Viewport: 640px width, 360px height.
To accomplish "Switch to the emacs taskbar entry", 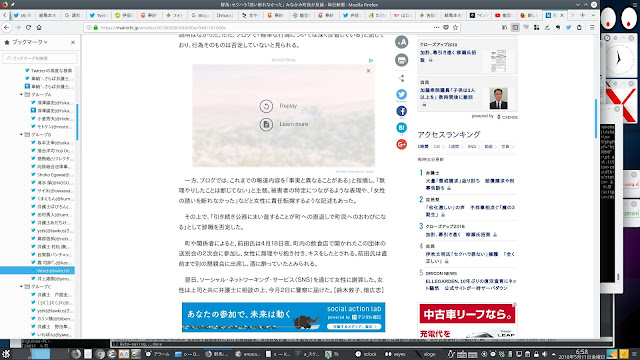I will pos(248,354).
